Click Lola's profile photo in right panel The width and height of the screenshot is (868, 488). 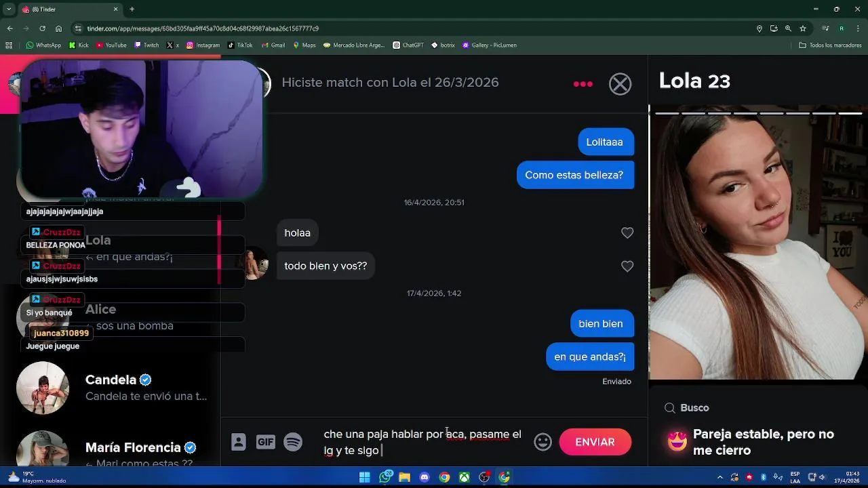(758, 243)
